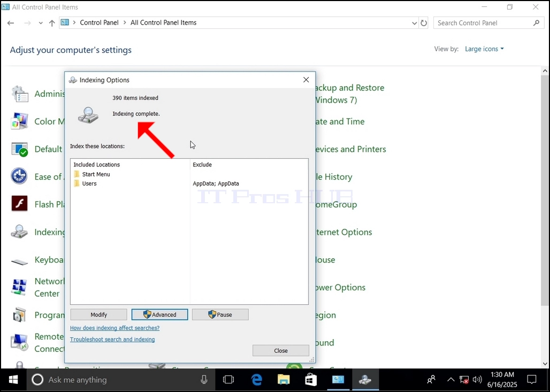
Task: Click the microphone icon in search box
Action: pyautogui.click(x=204, y=380)
